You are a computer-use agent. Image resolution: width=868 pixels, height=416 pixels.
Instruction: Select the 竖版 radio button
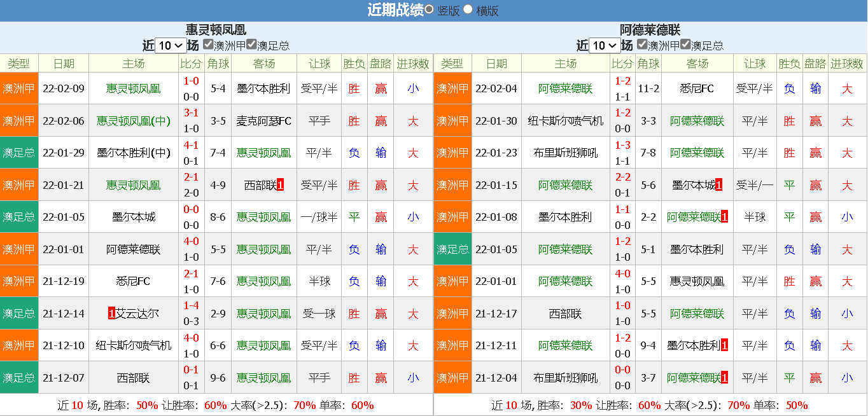(430, 10)
